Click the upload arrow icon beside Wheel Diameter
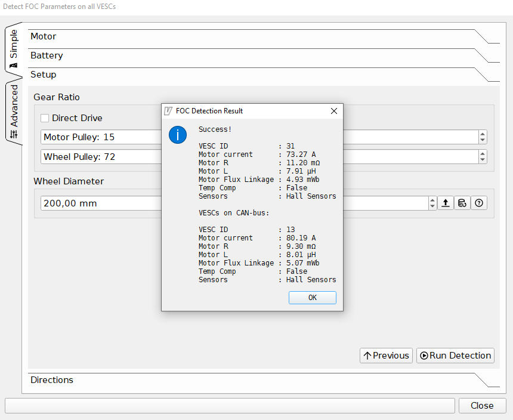This screenshot has height=420, width=513. tap(445, 203)
